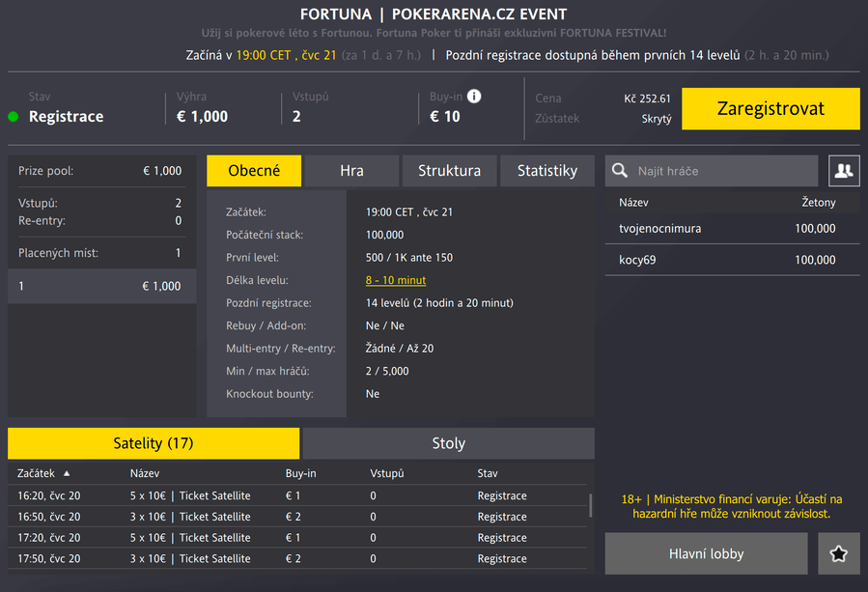Sort satellites by Název column
The height and width of the screenshot is (592, 868).
point(145,473)
